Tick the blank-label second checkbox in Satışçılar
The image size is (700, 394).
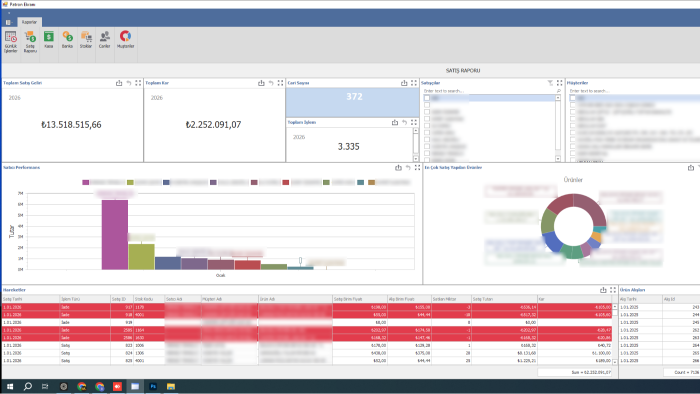(x=427, y=105)
